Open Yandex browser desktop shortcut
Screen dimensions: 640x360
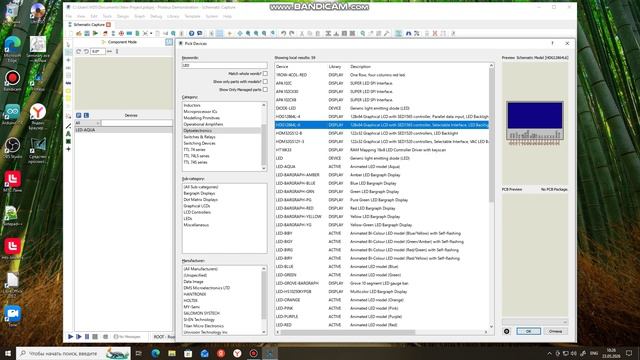(x=38, y=116)
